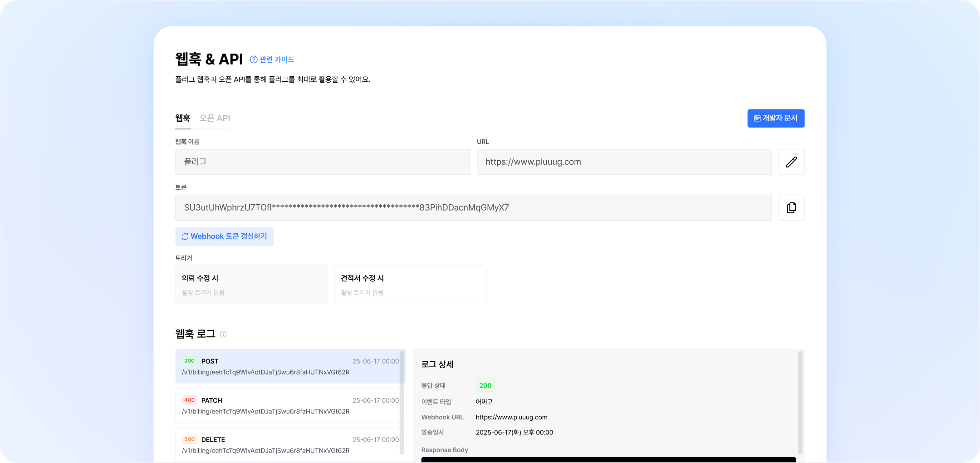Click the 발송일시 value 2025-06-17(화) 오후 00:00
Viewport: 980px width, 463px height.
pos(514,433)
